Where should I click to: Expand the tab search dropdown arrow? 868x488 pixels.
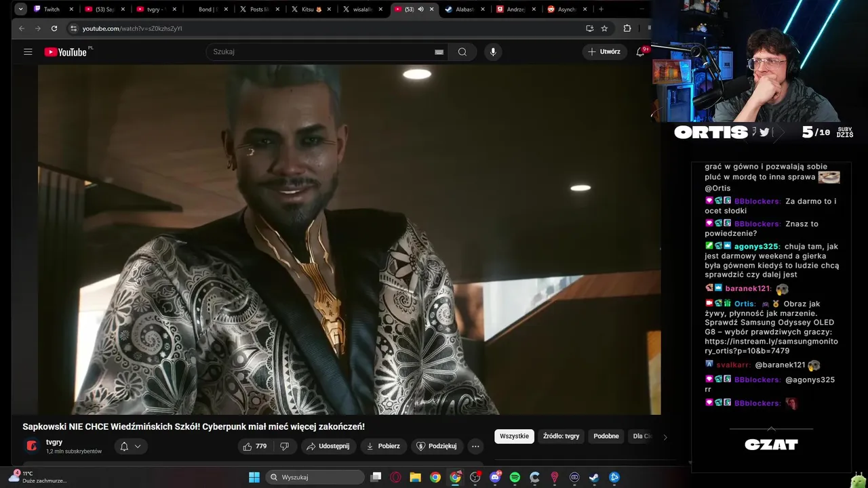[x=21, y=9]
